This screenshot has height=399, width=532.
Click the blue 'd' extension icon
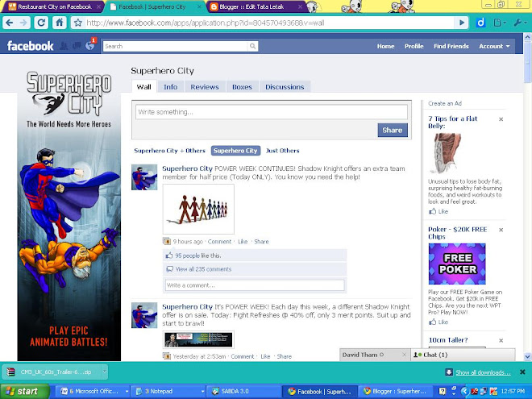pos(480,23)
